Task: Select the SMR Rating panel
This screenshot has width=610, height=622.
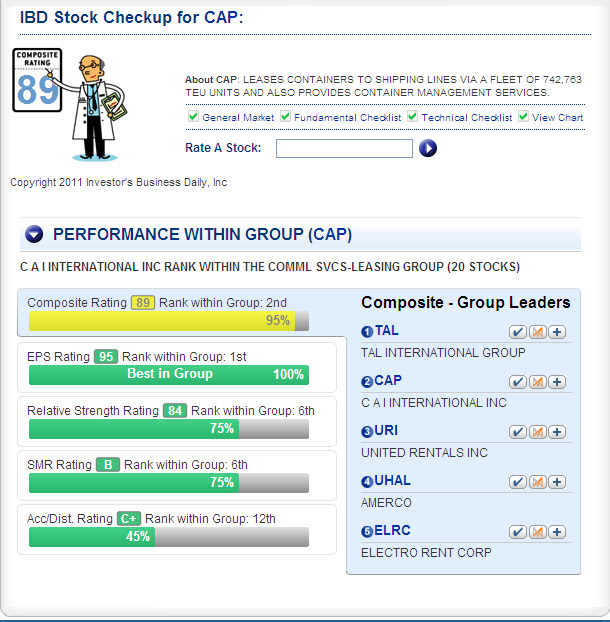Action: (x=177, y=475)
